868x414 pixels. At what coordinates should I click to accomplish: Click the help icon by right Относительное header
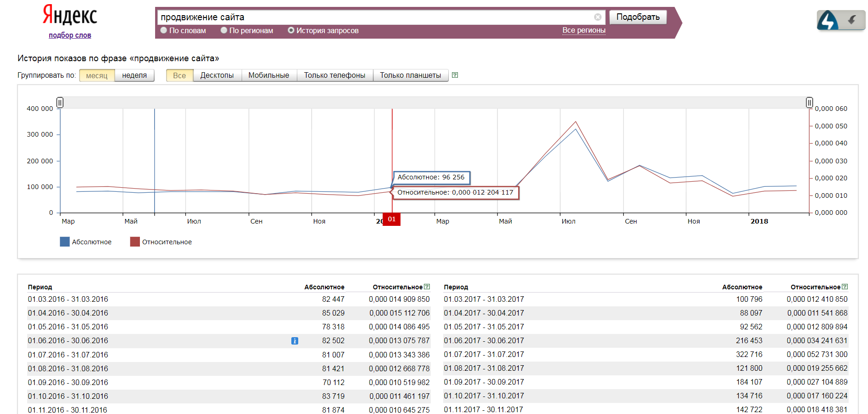tap(845, 287)
